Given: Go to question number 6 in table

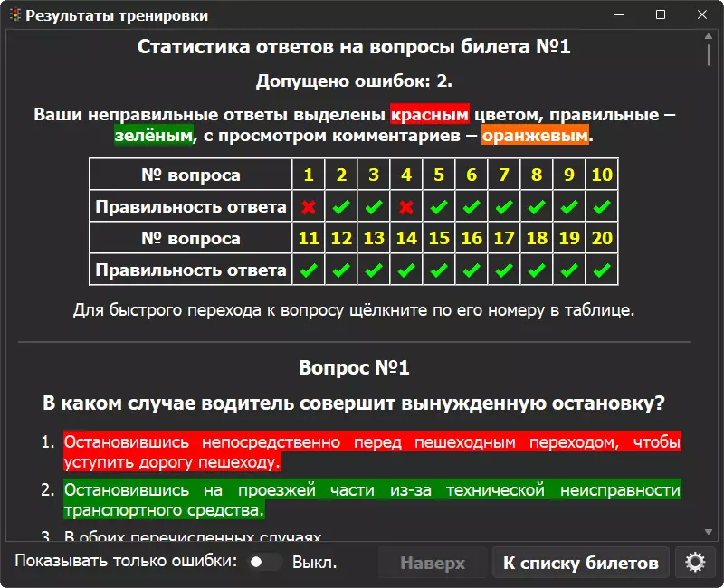Looking at the screenshot, I should click(472, 175).
